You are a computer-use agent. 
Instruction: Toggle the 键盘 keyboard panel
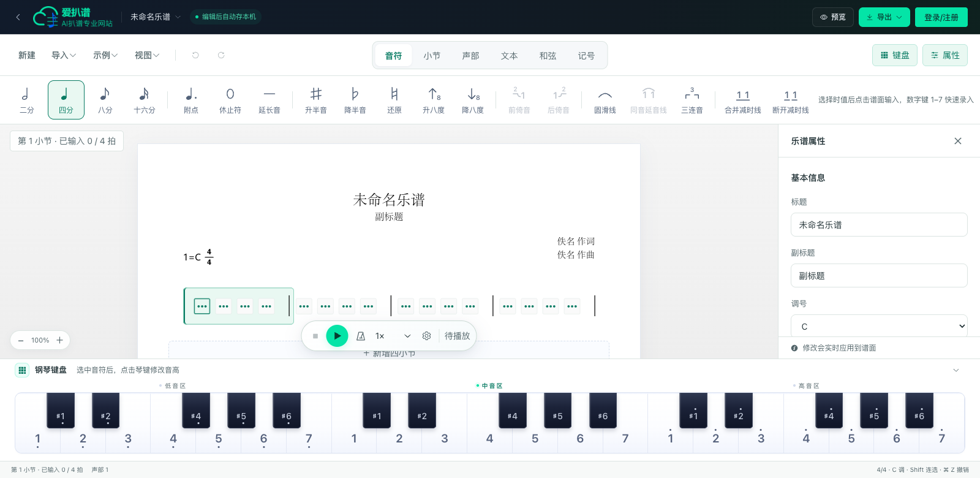tap(895, 55)
